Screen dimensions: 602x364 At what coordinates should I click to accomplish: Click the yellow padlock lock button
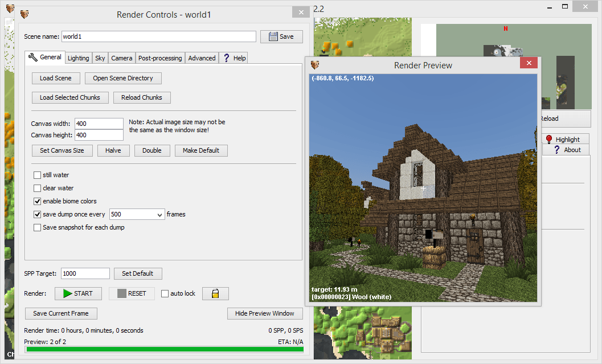click(x=215, y=294)
